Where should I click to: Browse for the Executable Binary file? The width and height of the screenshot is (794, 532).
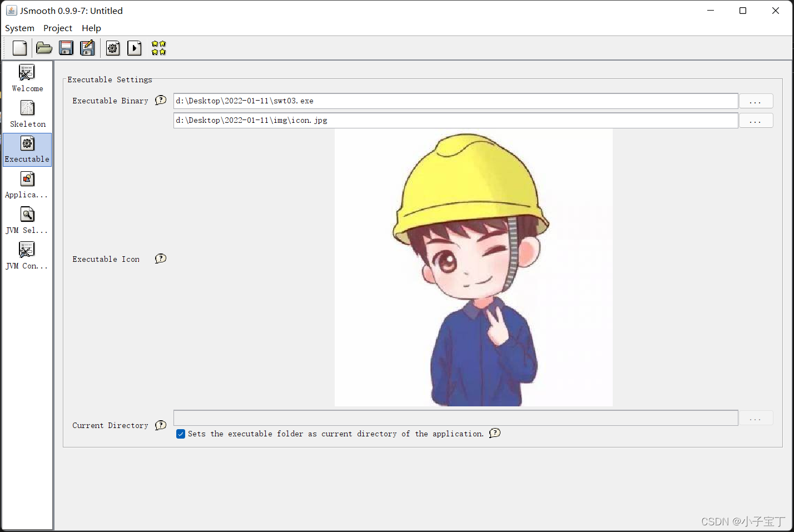tap(755, 101)
